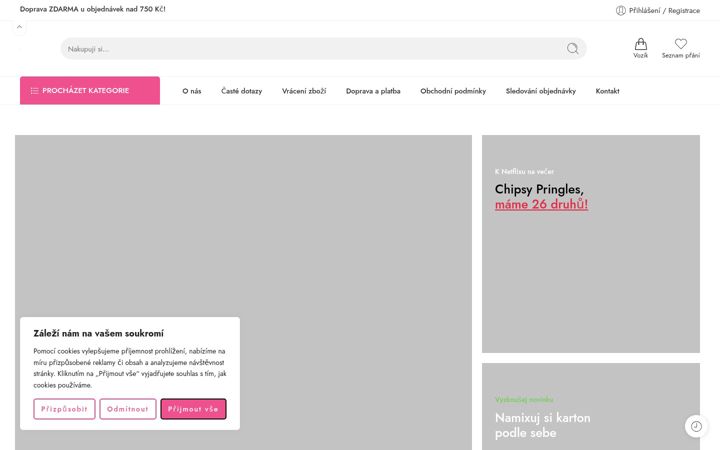Follow the 'máme 26 druhů!' link
This screenshot has height=450, width=720.
coord(541,204)
